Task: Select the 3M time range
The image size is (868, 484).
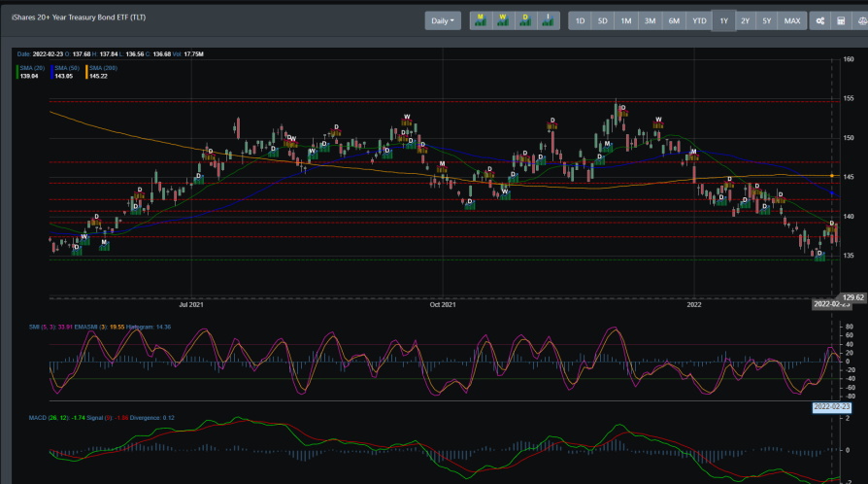Action: (650, 21)
